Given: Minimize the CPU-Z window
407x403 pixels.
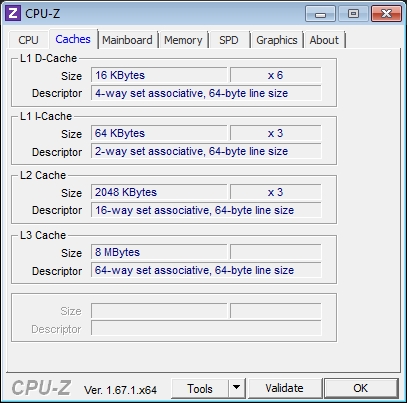Looking at the screenshot, I should (x=320, y=14).
